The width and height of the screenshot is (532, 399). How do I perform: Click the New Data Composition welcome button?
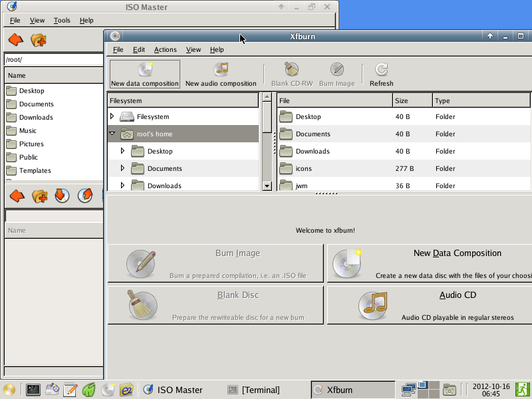click(430, 263)
